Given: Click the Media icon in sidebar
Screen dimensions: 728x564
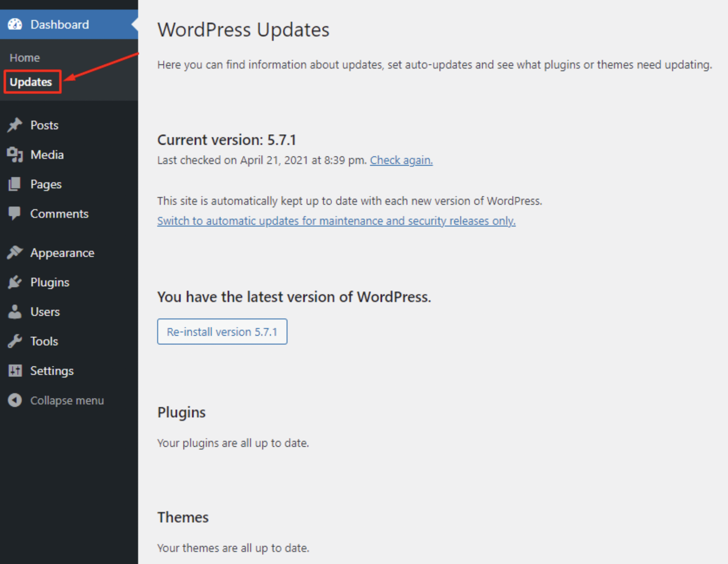Looking at the screenshot, I should pos(15,155).
